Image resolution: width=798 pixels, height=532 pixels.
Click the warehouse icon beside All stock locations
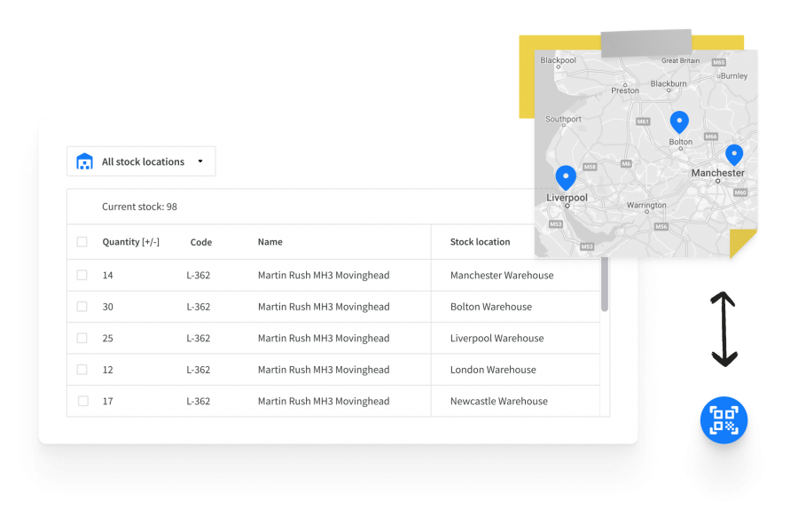(x=85, y=161)
